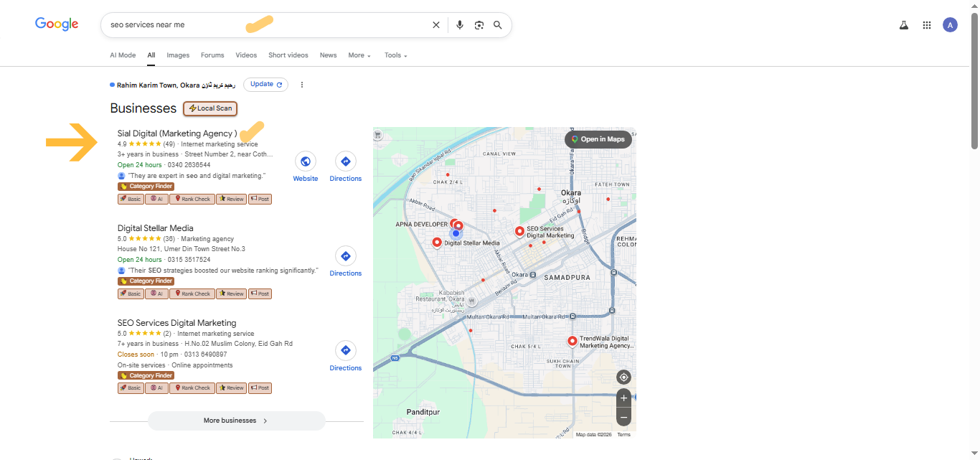Click Basic tag under SEO Services Digital Marketing

tap(131, 388)
